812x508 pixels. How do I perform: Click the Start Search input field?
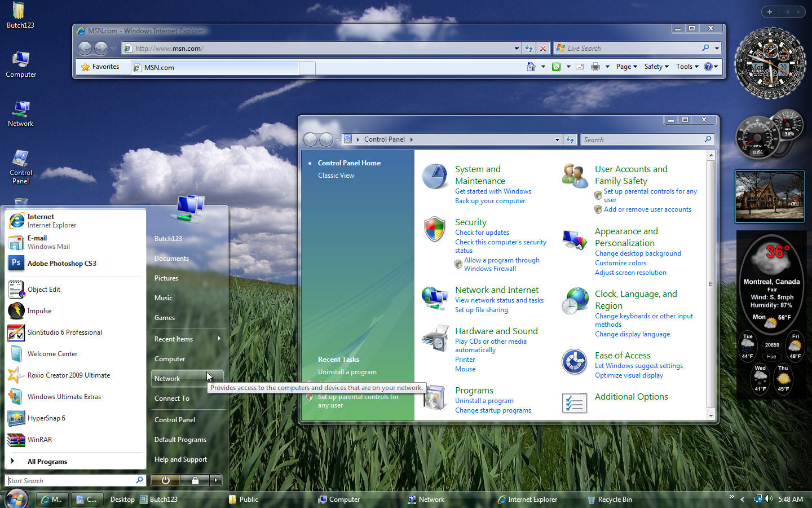(x=70, y=480)
